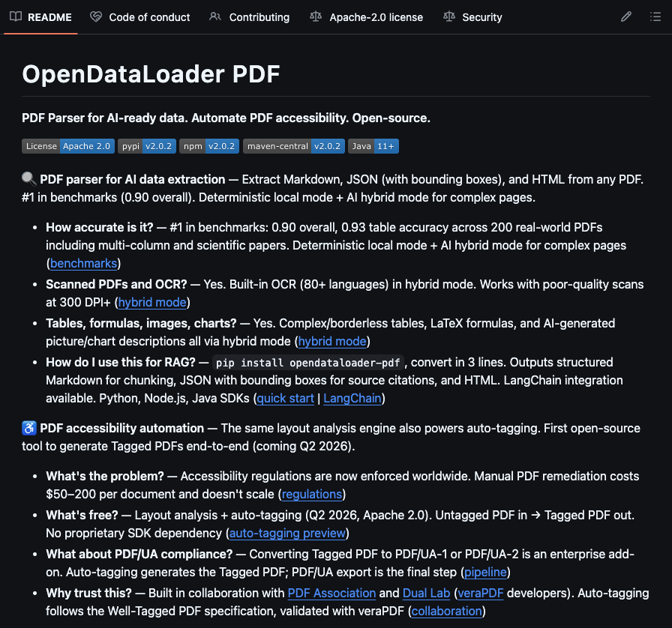Open the outline table of contents icon
This screenshot has height=628, width=672.
[655, 16]
